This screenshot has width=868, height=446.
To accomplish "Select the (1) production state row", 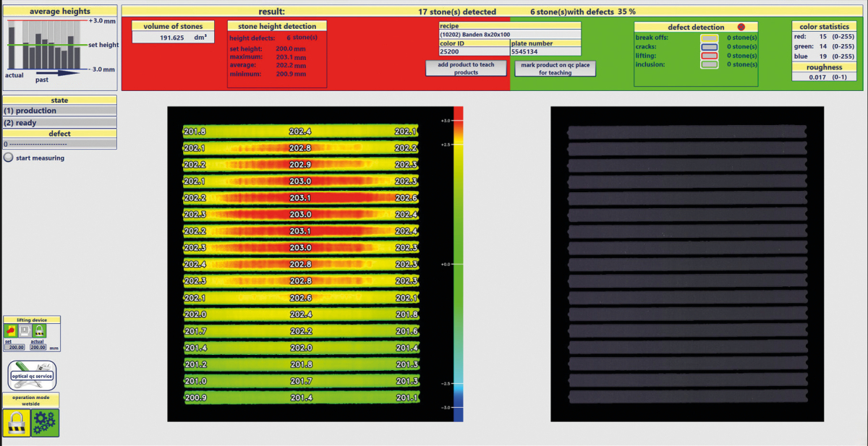I will pos(59,111).
